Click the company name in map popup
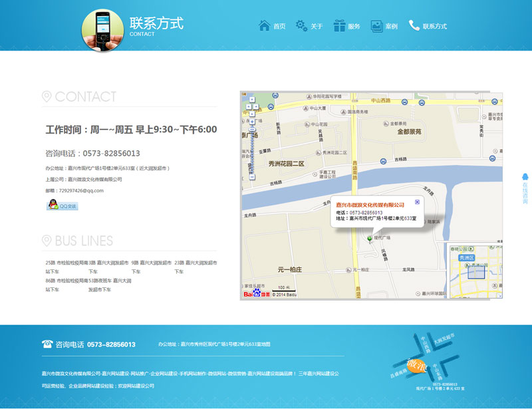This screenshot has height=409, width=532. click(370, 205)
